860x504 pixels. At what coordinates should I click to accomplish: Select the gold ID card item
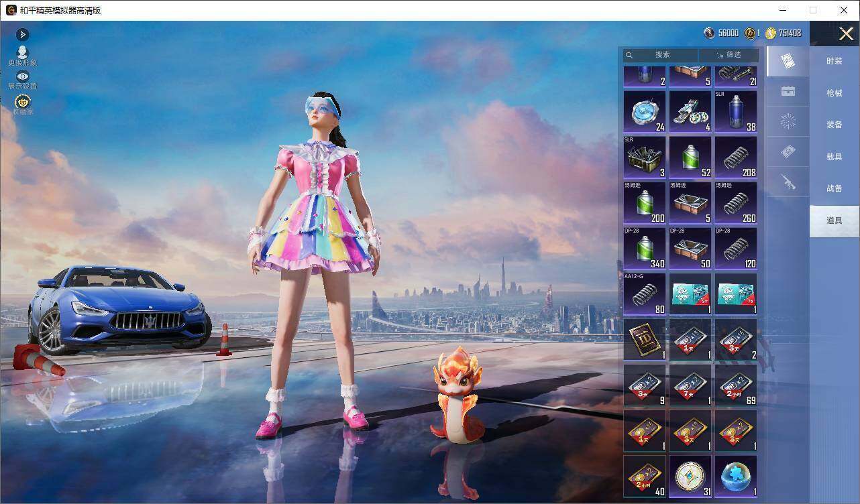[x=645, y=339]
